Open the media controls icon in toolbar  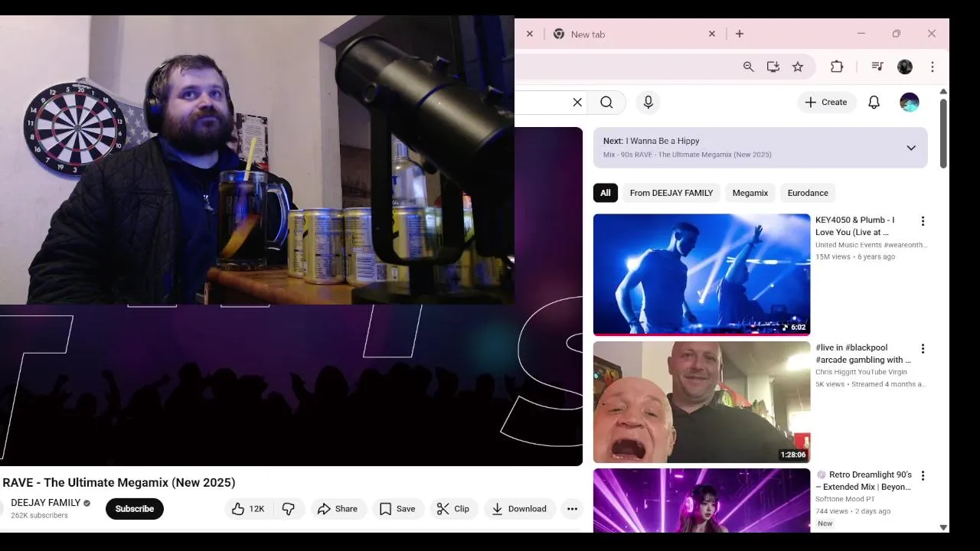[877, 67]
